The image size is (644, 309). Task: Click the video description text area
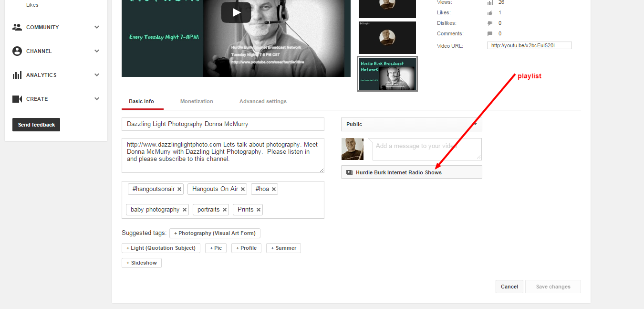(223, 155)
